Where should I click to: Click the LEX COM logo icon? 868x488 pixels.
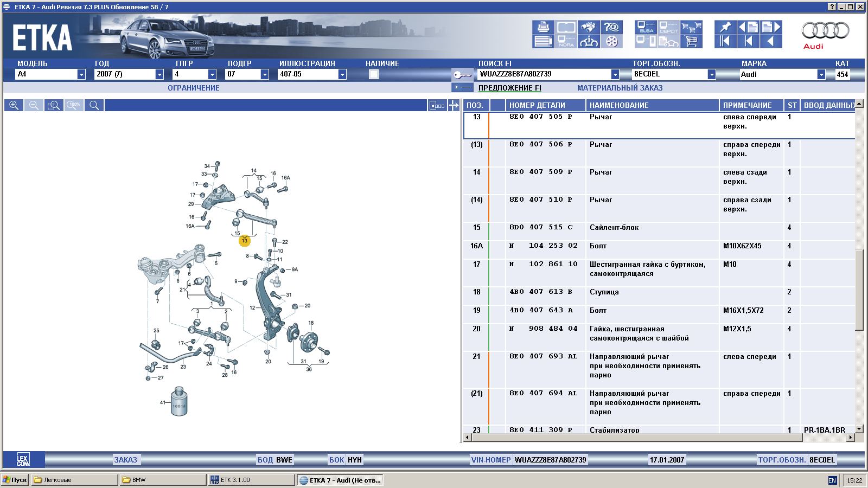click(x=23, y=460)
